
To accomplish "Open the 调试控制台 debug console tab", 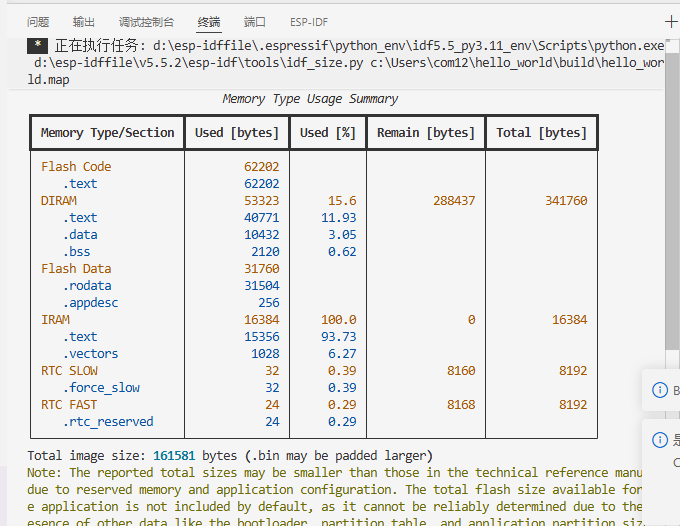I will [x=145, y=21].
